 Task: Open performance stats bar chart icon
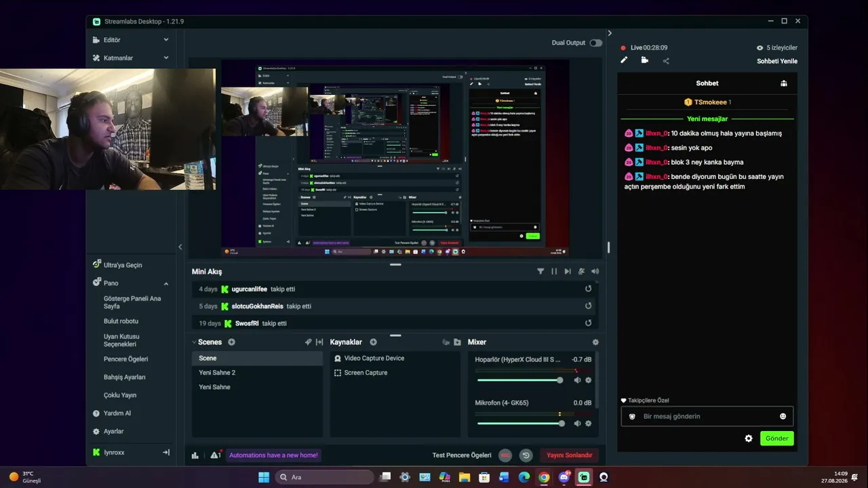point(195,455)
